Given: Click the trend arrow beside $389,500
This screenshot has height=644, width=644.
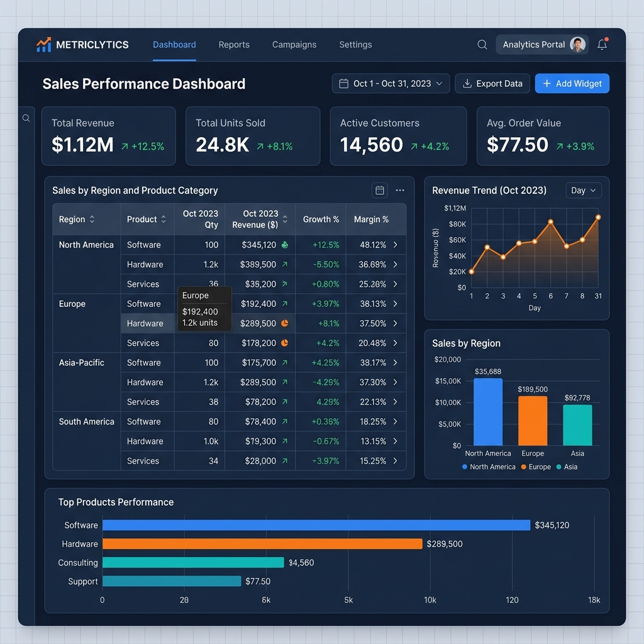Looking at the screenshot, I should tap(285, 265).
